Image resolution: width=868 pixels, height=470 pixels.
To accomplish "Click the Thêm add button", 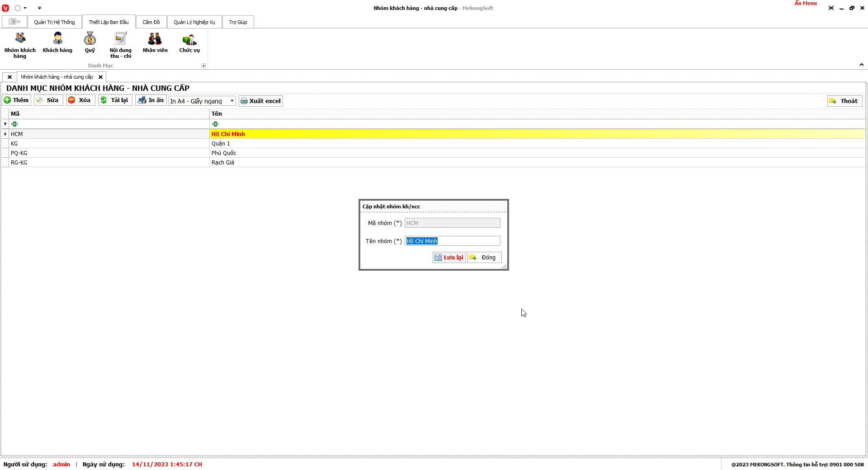I will click(17, 100).
